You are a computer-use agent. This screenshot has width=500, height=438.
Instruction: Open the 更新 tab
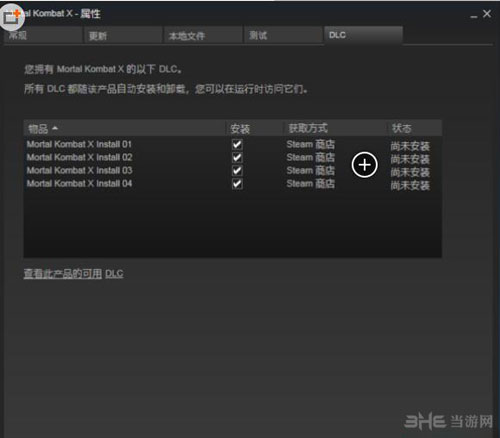(x=123, y=35)
